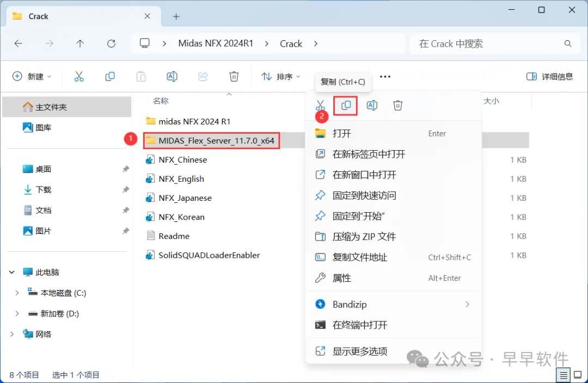The width and height of the screenshot is (588, 383).
Task: Click the chevron after Crack in the address bar
Action: (316, 44)
